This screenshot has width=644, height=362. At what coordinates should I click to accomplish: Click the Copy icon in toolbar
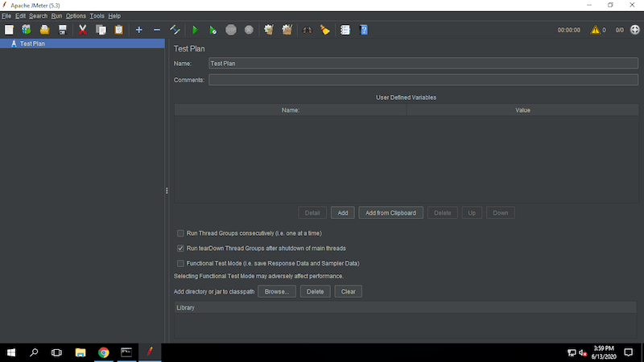(101, 30)
